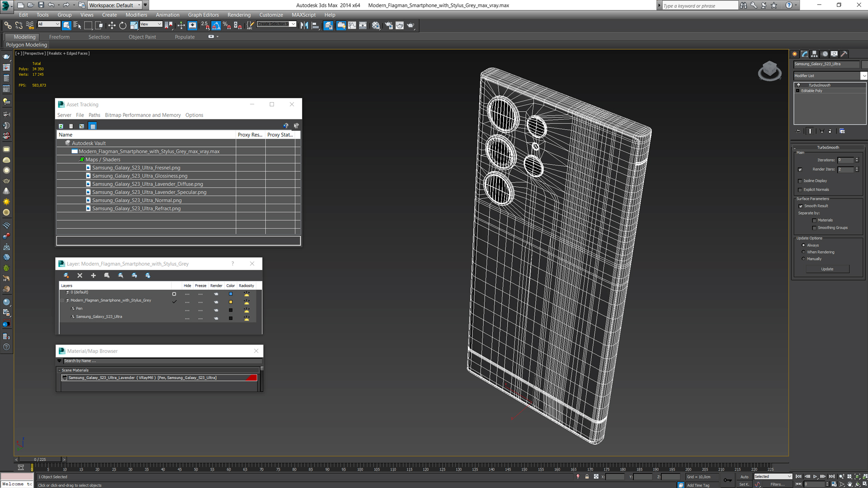Choose the Select and Uniform Scale tool
This screenshot has height=488, width=868.
click(x=134, y=25)
